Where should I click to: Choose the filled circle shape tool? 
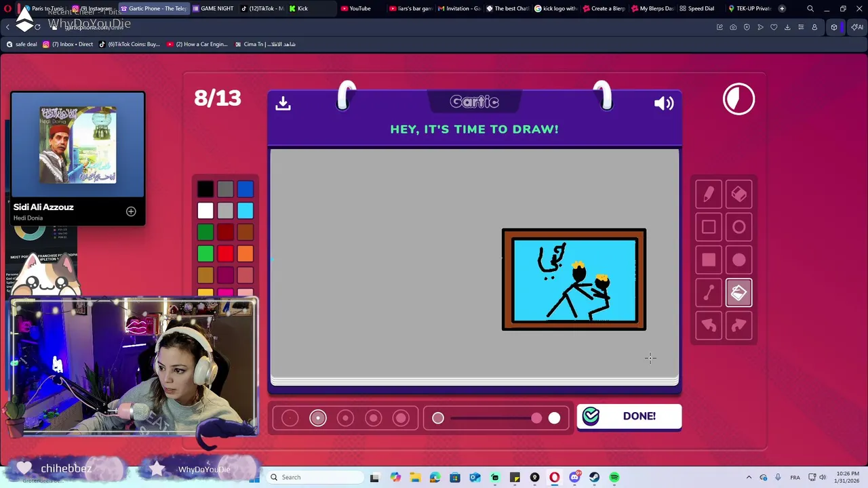pyautogui.click(x=738, y=260)
